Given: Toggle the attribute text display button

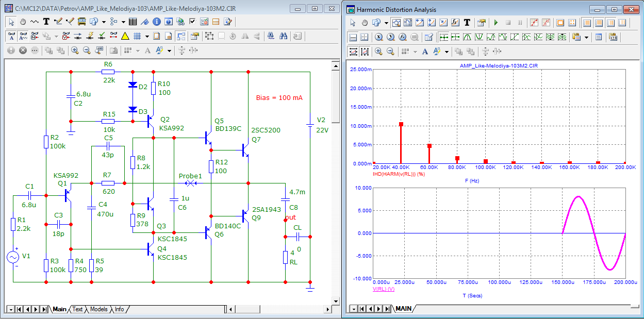Looking at the screenshot, I should point(11,36).
